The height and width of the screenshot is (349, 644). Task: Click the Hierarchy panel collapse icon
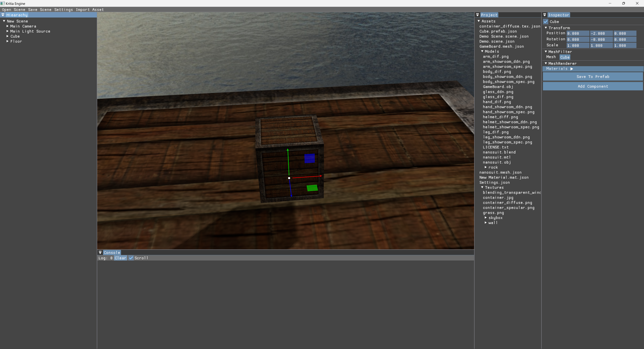[x=3, y=15]
